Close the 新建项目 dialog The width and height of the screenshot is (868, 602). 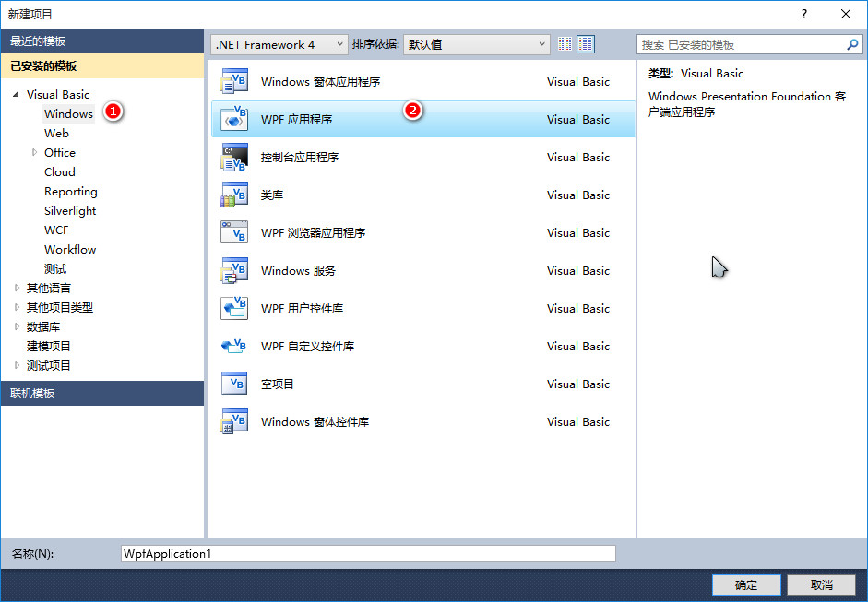point(846,14)
